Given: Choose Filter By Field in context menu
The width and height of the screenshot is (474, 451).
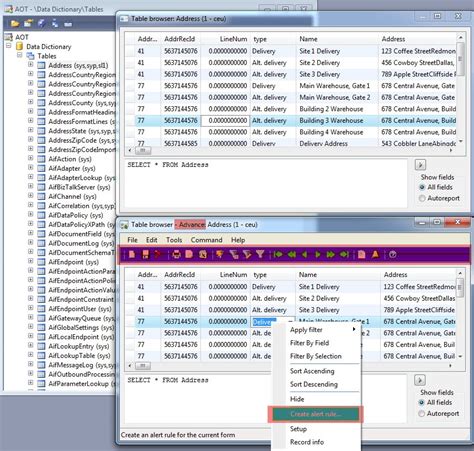Looking at the screenshot, I should tap(316, 343).
